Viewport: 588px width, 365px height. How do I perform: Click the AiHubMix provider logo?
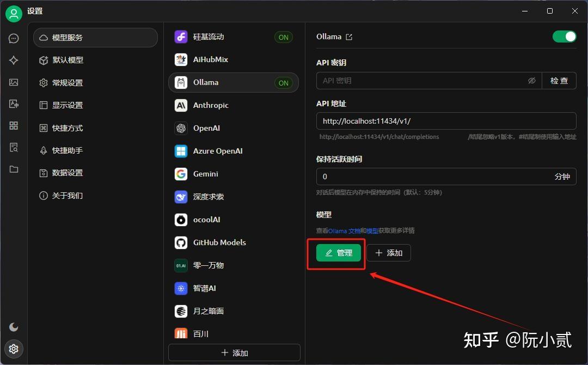[181, 59]
